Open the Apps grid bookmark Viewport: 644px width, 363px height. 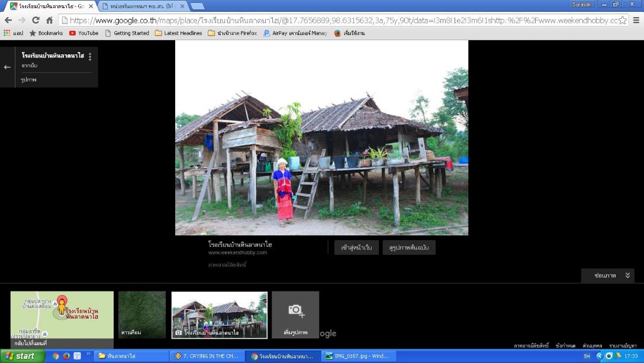pyautogui.click(x=13, y=33)
